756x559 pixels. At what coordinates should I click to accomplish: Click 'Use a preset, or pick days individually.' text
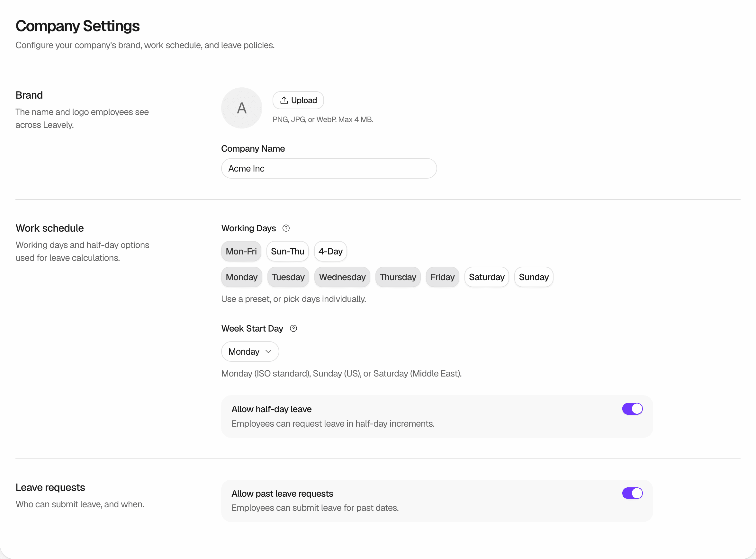pos(293,299)
